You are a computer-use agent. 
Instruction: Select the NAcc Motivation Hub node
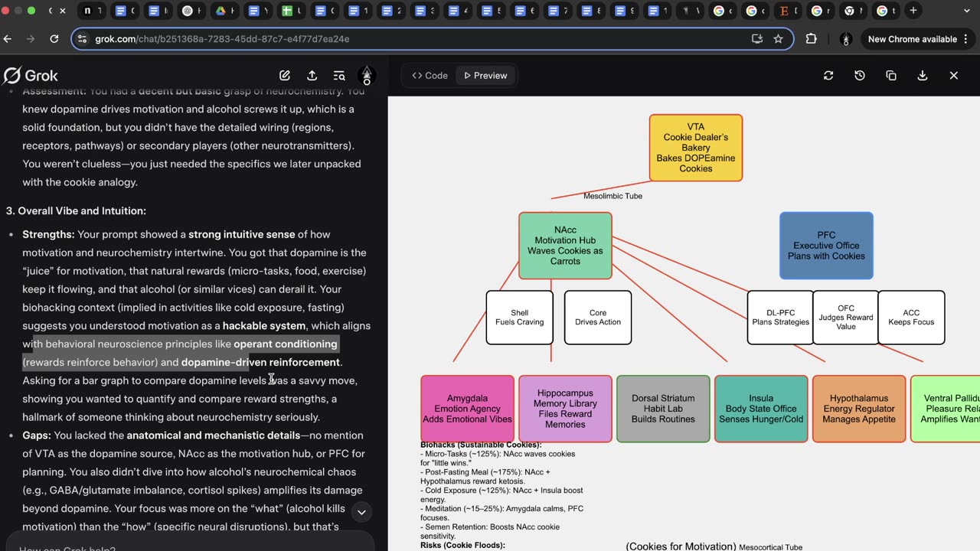coord(565,246)
